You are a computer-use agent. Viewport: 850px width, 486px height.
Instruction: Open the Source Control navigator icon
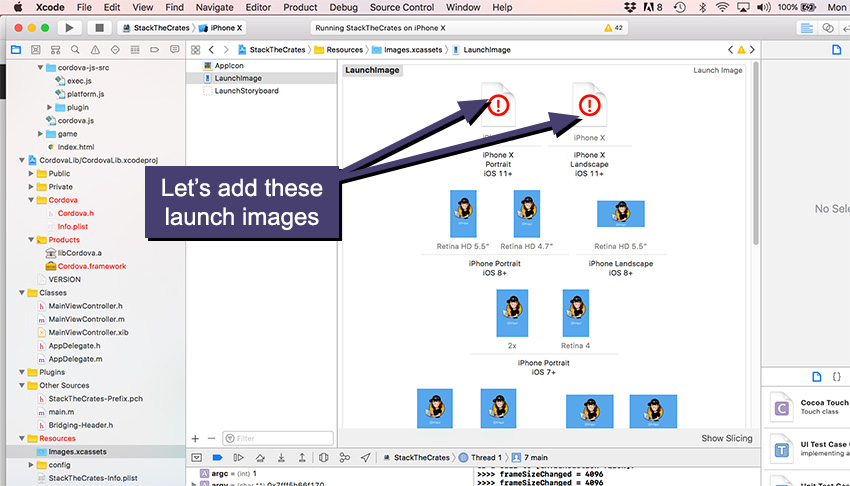36,50
